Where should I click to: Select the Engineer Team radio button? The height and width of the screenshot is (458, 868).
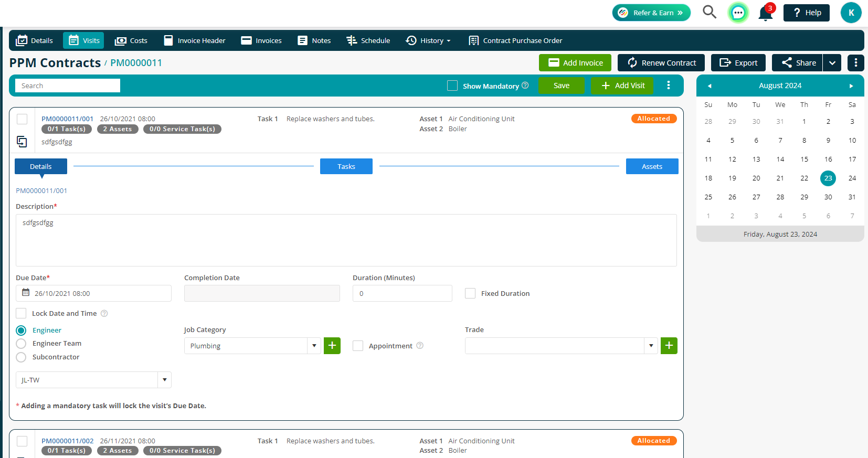(x=21, y=344)
